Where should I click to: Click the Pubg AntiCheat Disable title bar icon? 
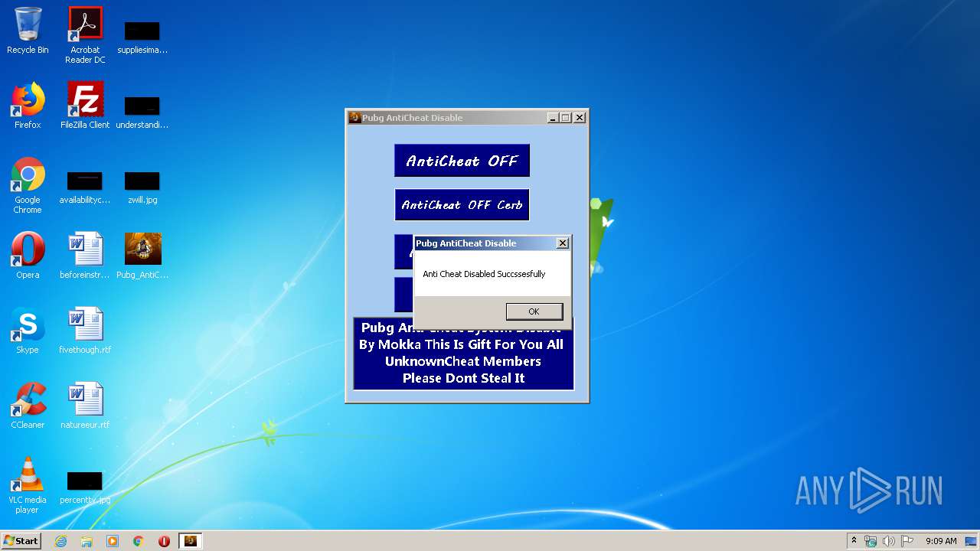pyautogui.click(x=354, y=118)
